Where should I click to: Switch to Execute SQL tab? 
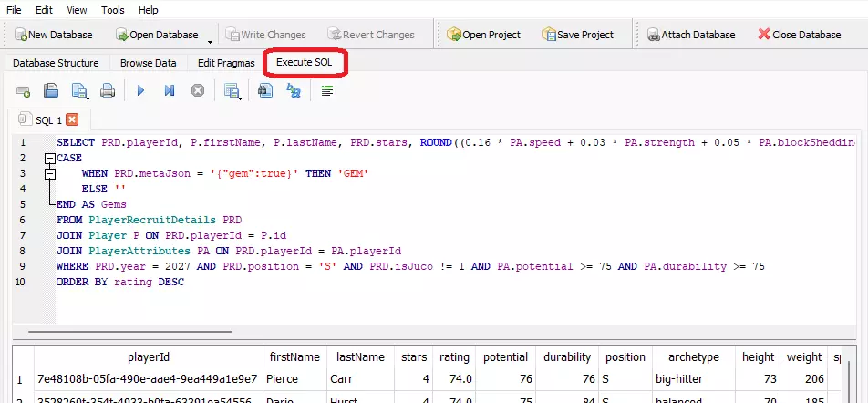305,63
